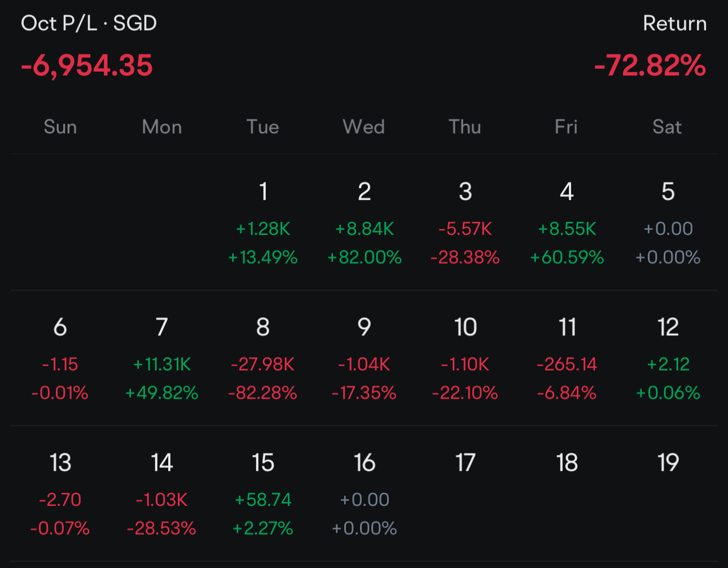This screenshot has width=728, height=568.
Task: Select day 12 date number
Action: [668, 327]
